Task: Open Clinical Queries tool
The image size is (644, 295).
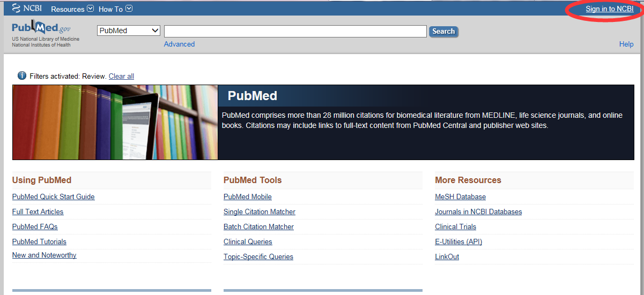Action: [x=248, y=242]
